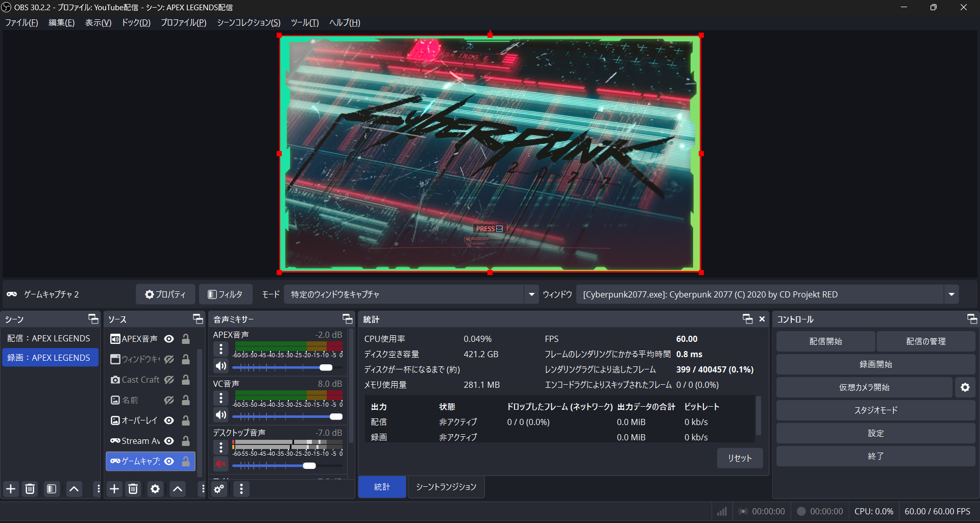Open 表示 menu
This screenshot has height=523, width=980.
98,22
